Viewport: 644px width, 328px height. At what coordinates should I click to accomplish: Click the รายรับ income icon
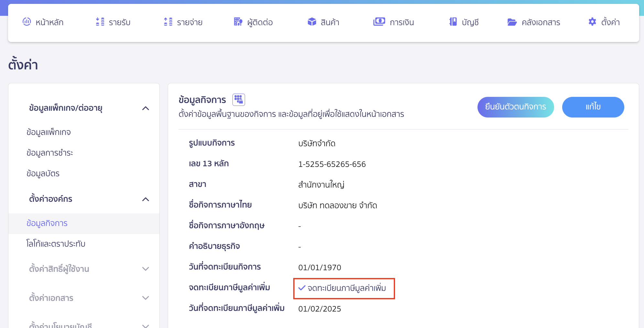pos(100,22)
